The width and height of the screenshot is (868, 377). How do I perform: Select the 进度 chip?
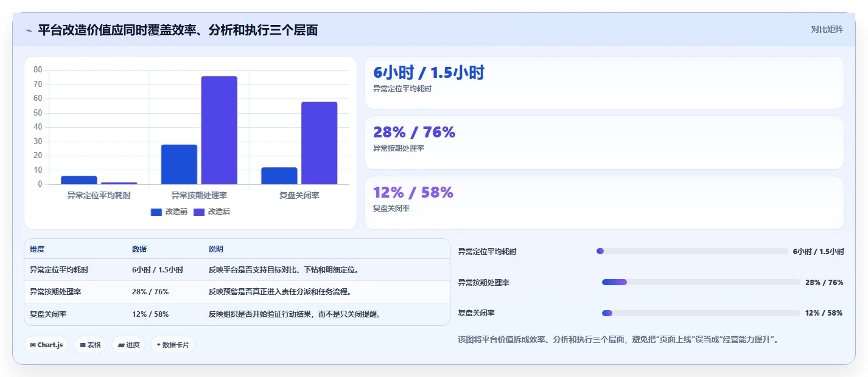pyautogui.click(x=128, y=345)
